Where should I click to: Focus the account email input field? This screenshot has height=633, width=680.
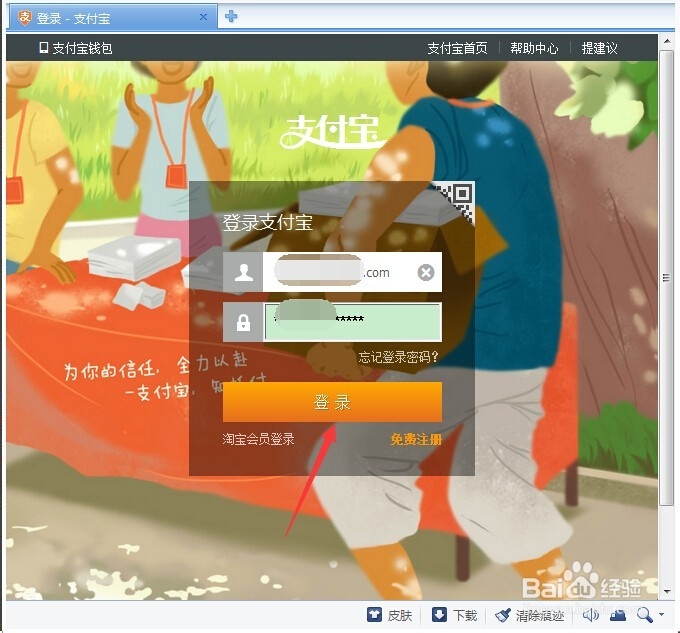(352, 272)
